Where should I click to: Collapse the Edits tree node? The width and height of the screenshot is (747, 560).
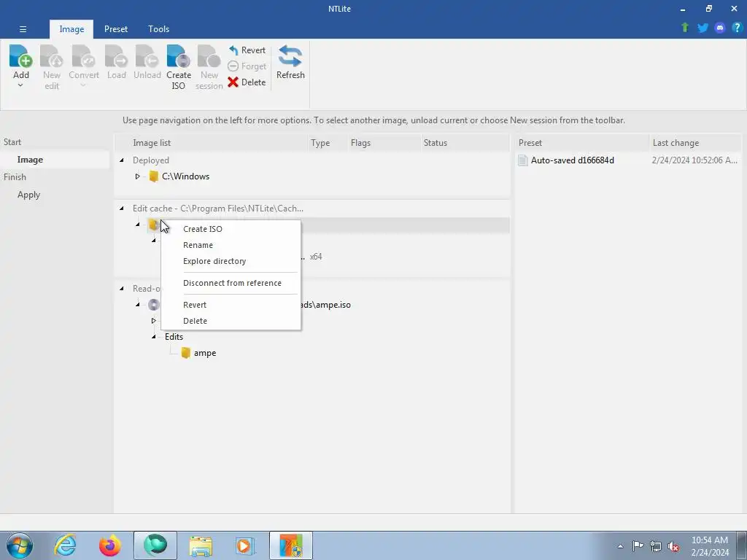point(153,337)
